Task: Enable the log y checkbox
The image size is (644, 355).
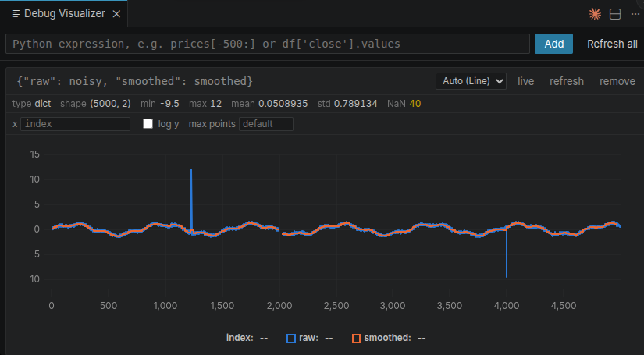Action: point(148,123)
